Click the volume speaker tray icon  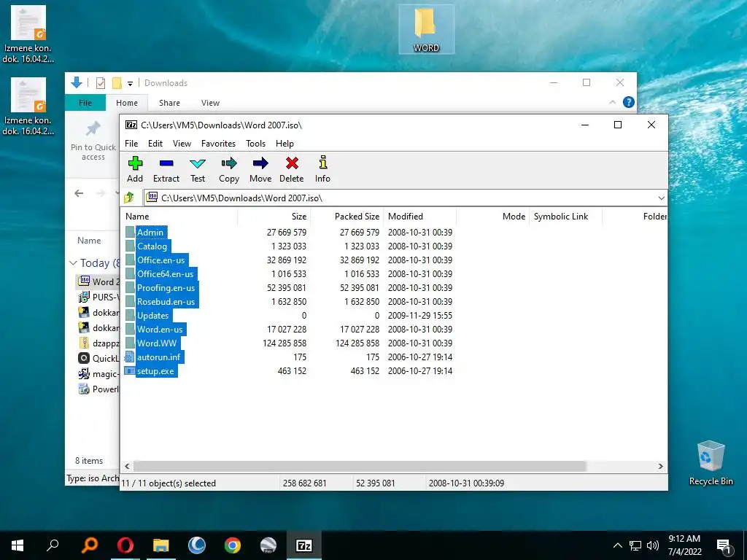point(653,545)
